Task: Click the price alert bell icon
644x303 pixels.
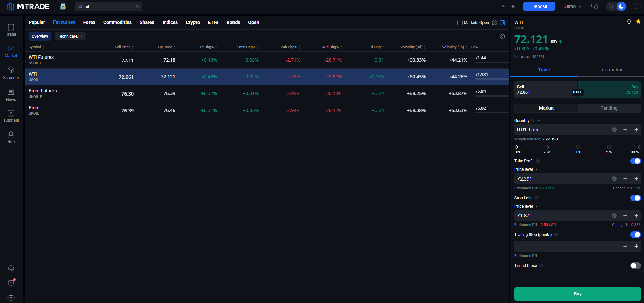Action: (629, 22)
